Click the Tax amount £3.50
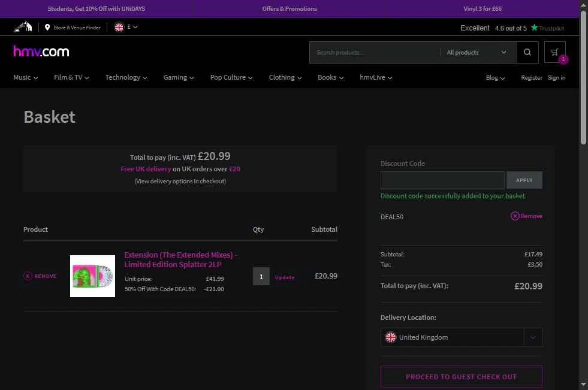This screenshot has height=390, width=588. [535, 265]
